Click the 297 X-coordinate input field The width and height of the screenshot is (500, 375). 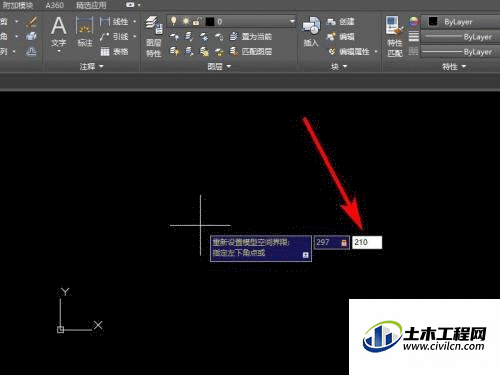tap(331, 242)
